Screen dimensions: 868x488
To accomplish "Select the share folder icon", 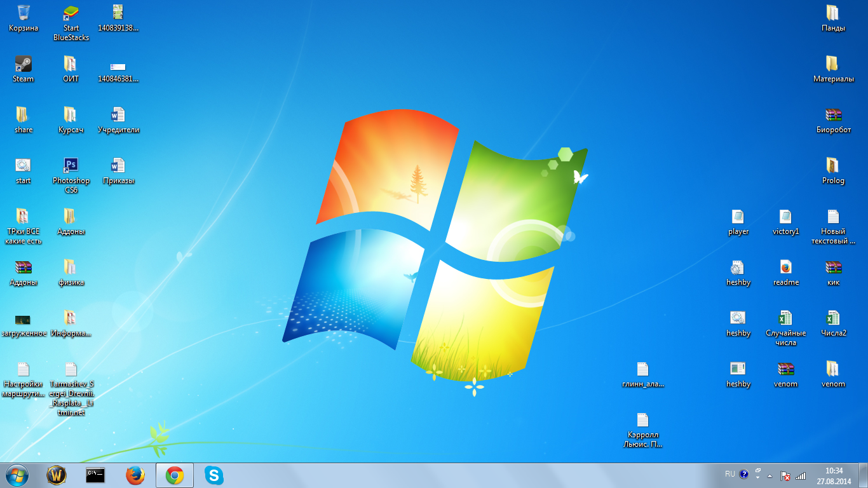I will click(x=24, y=119).
